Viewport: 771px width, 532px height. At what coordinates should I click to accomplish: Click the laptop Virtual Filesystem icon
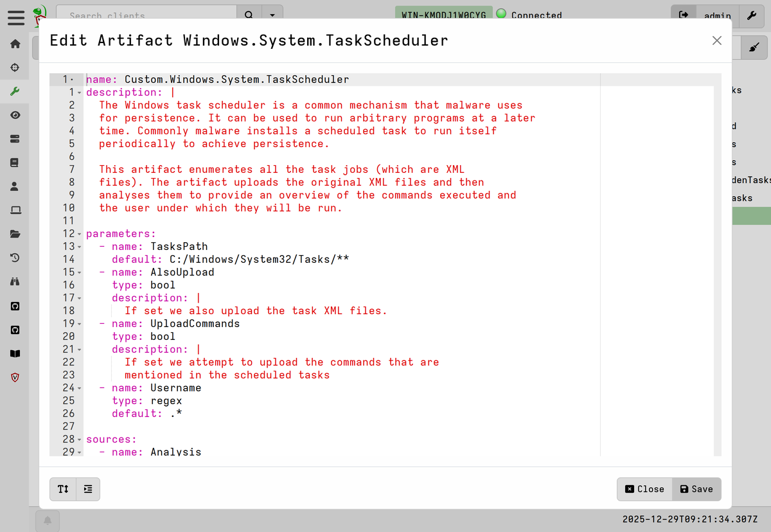[x=15, y=210]
